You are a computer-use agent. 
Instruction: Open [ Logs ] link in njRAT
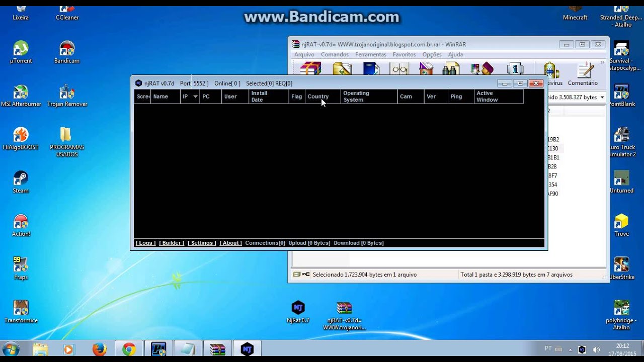coord(145,243)
